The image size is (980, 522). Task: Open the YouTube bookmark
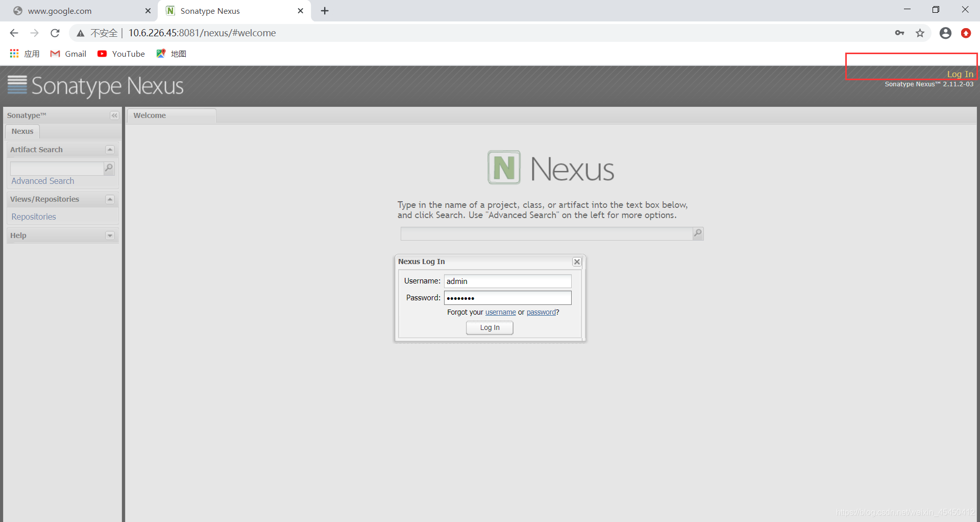coord(121,54)
